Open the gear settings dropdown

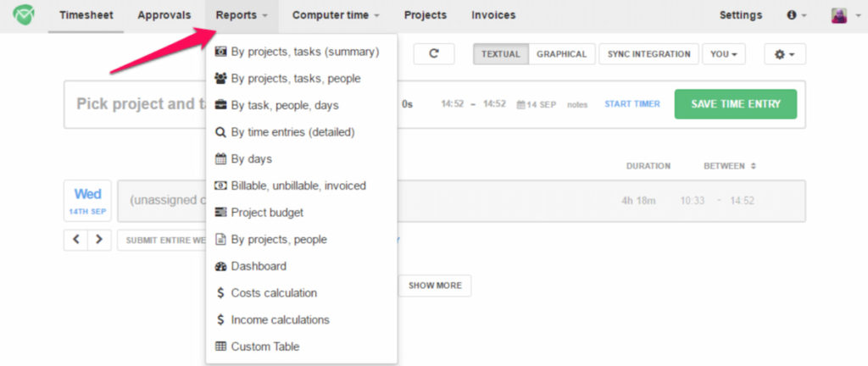(785, 54)
